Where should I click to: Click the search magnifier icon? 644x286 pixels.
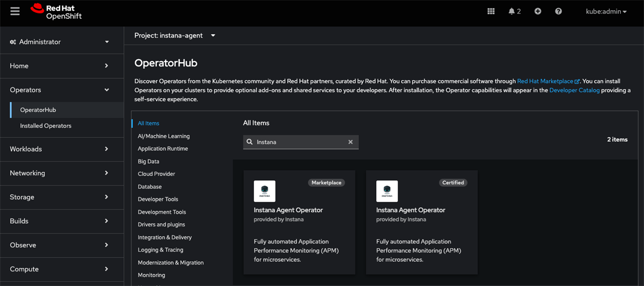250,142
